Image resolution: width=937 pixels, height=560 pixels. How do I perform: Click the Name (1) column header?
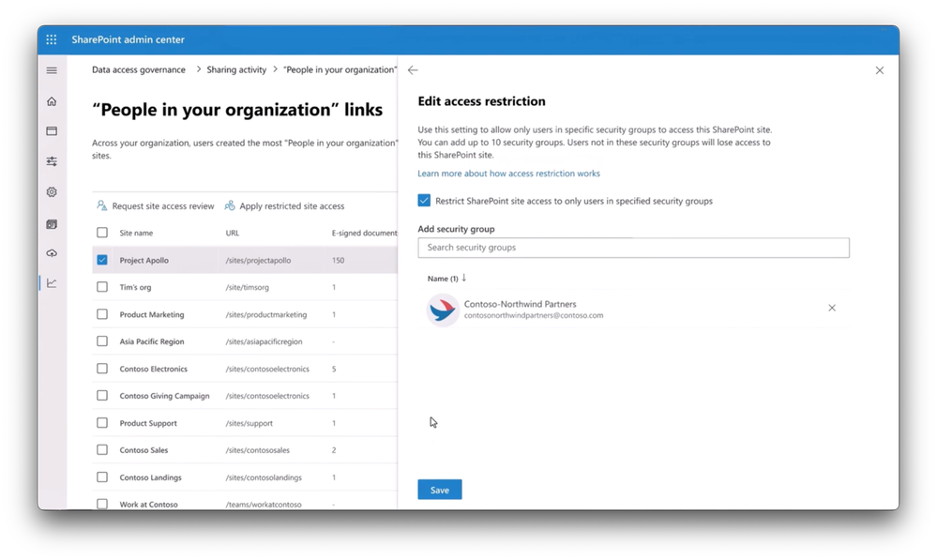tap(443, 279)
